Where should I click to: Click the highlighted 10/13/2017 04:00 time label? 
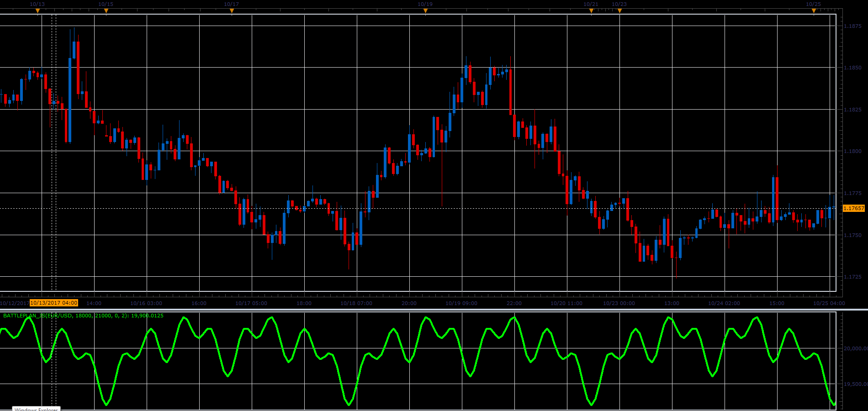coord(54,303)
